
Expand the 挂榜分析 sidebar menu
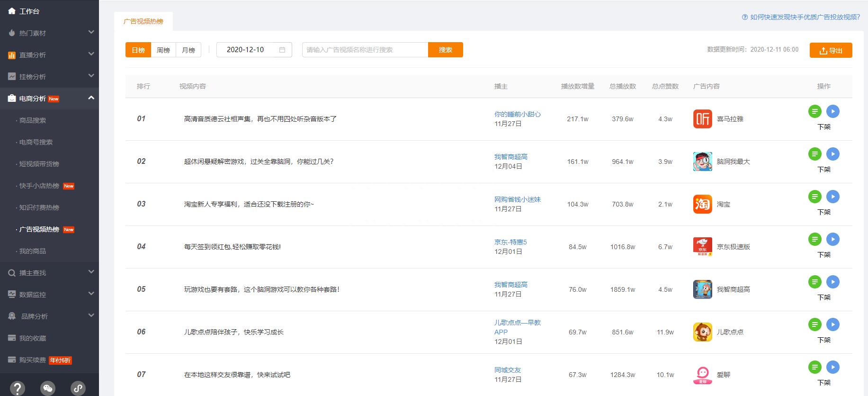tap(49, 76)
